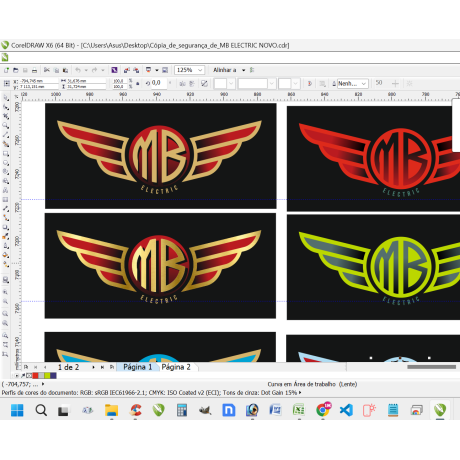
Task: Go to next page arrow
Action: coord(93,367)
